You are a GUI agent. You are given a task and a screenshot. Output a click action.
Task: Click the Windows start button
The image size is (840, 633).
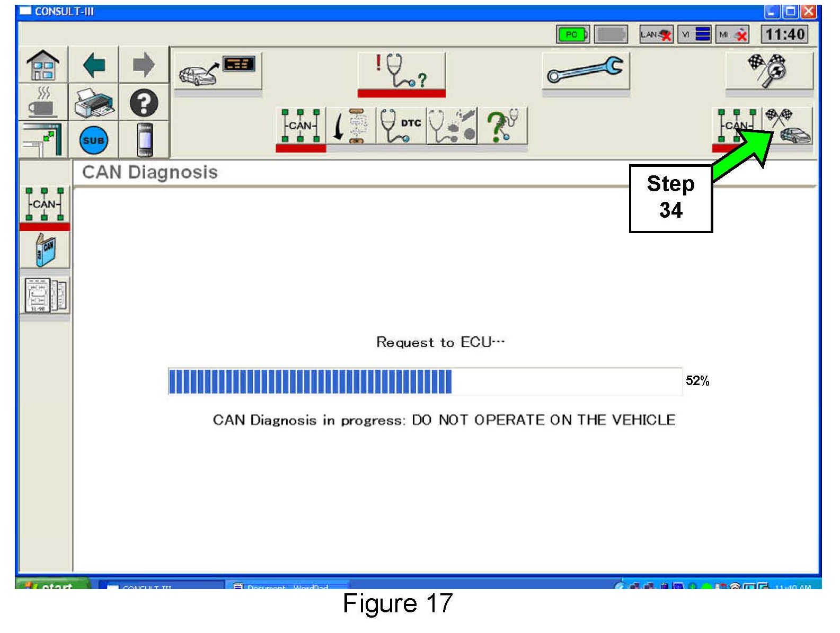click(52, 585)
